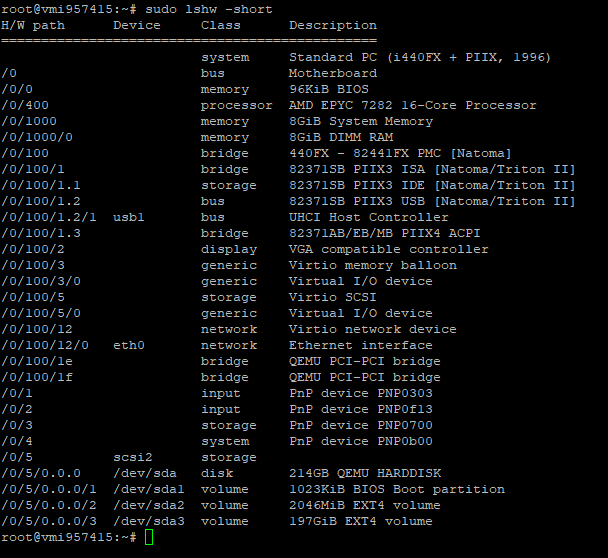Image resolution: width=608 pixels, height=558 pixels.
Task: Click the 'Device' column header
Action: click(137, 25)
